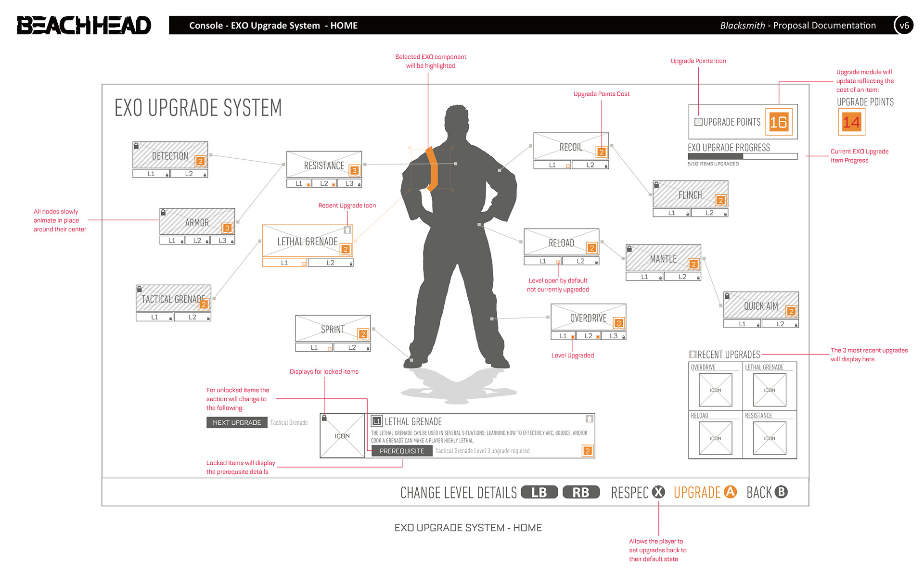Select L2 level of Resistance node
The height and width of the screenshot is (572, 924).
pos(324,183)
